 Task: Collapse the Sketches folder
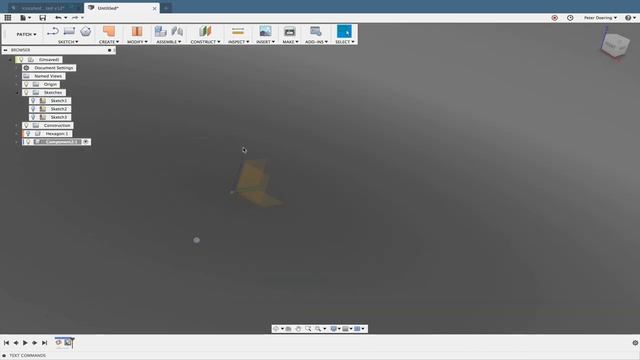pos(17,93)
